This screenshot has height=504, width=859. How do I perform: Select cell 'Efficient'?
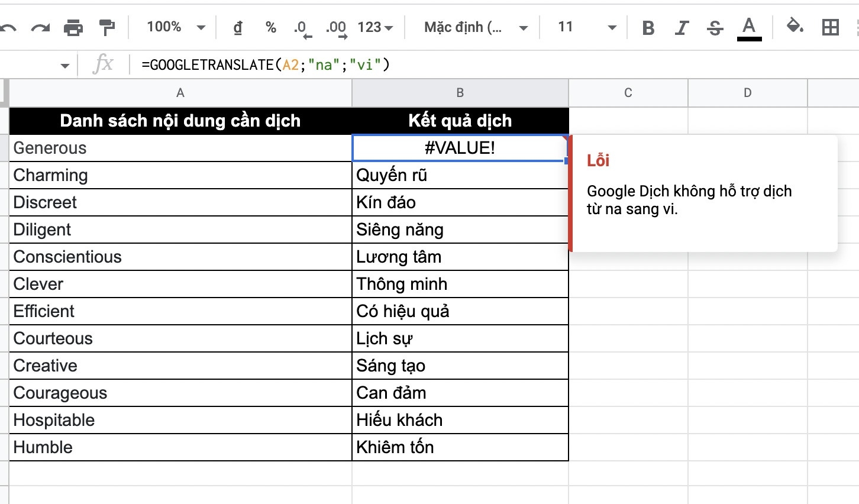click(x=180, y=311)
